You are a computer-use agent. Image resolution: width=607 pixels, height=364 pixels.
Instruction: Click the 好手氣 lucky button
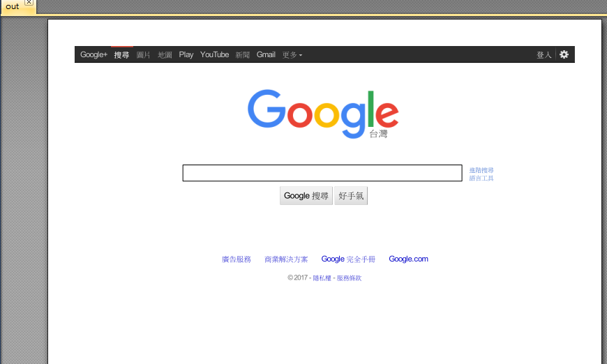[351, 196]
